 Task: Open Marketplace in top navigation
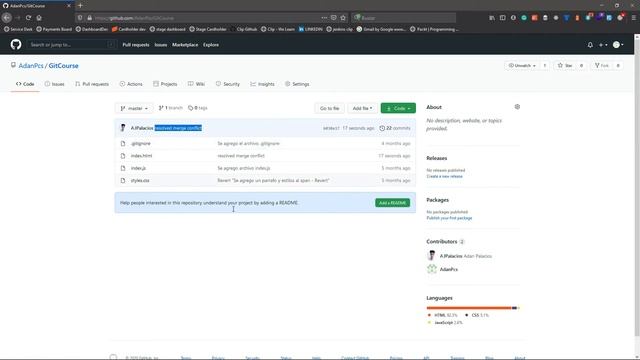click(185, 45)
